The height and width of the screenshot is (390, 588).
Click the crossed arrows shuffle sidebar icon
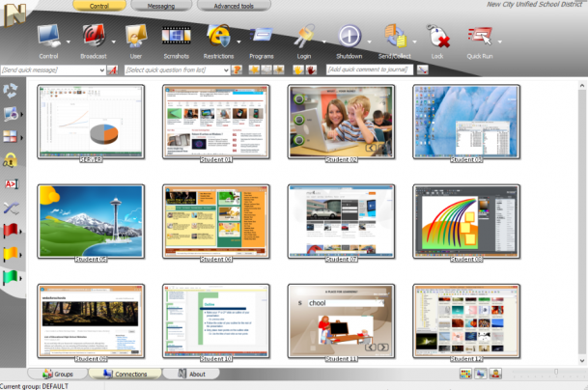[11, 209]
